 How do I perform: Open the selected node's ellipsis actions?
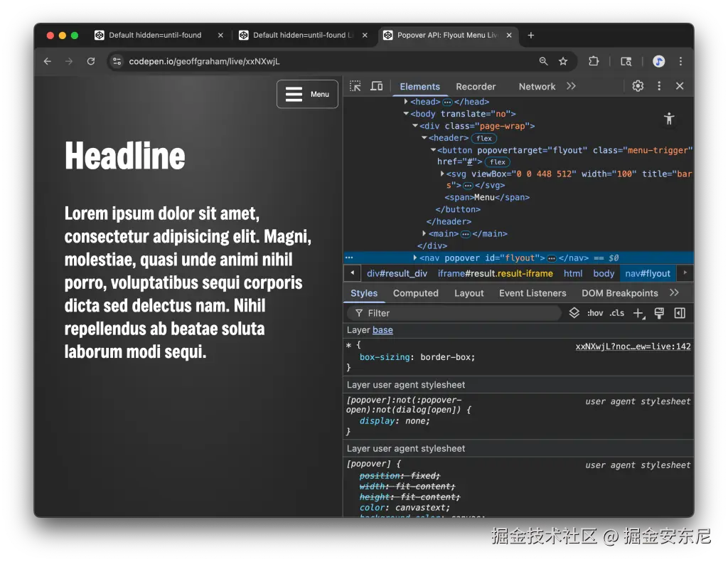point(349,258)
